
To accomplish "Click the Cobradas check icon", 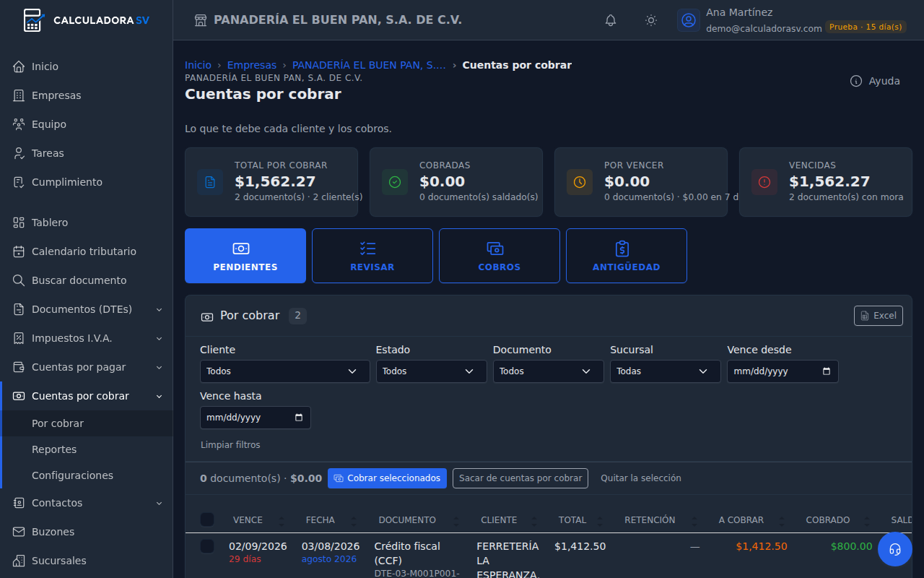I will [395, 182].
